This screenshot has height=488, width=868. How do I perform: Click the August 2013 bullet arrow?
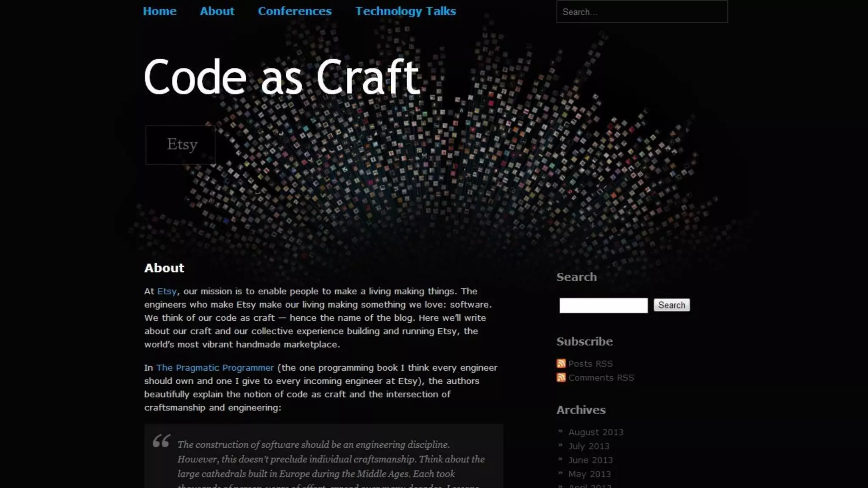[x=560, y=431]
